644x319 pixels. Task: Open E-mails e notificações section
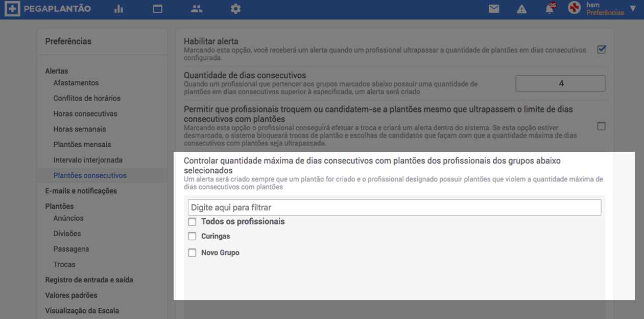81,191
